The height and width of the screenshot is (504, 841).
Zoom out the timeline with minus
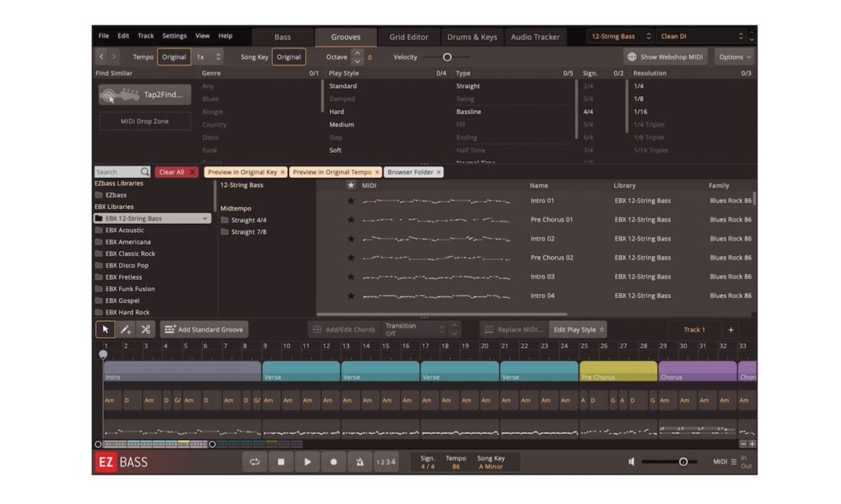pos(742,444)
